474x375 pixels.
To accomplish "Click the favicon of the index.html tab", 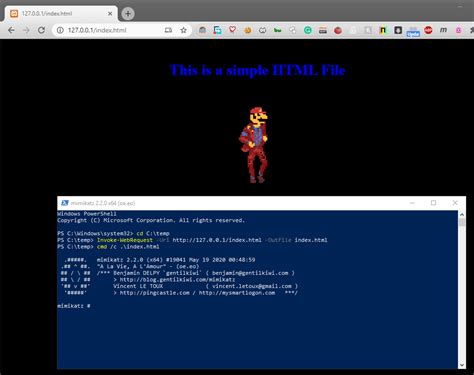I will click(x=14, y=14).
